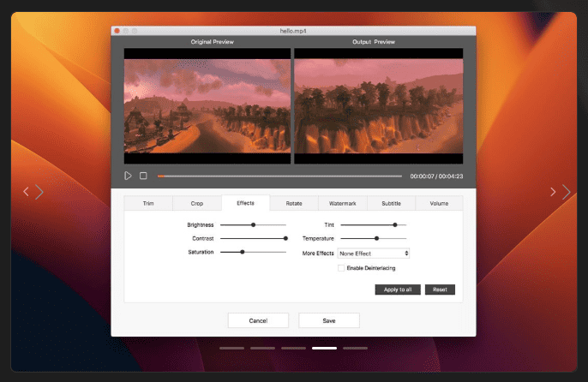Select the highlighted fourth slide indicator

(324, 348)
